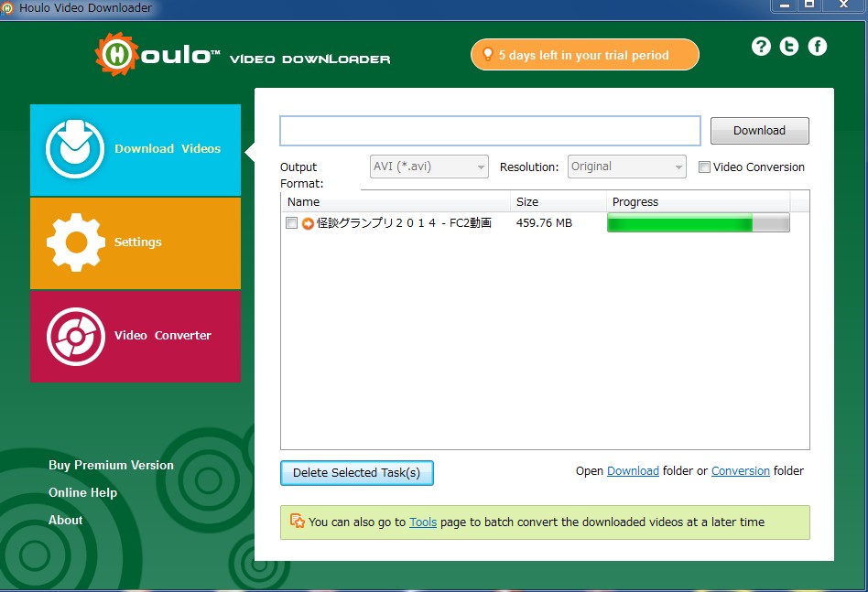Select checkbox for 怪談グランプリ2014 task
Viewport: 868px width, 592px height.
click(x=291, y=223)
